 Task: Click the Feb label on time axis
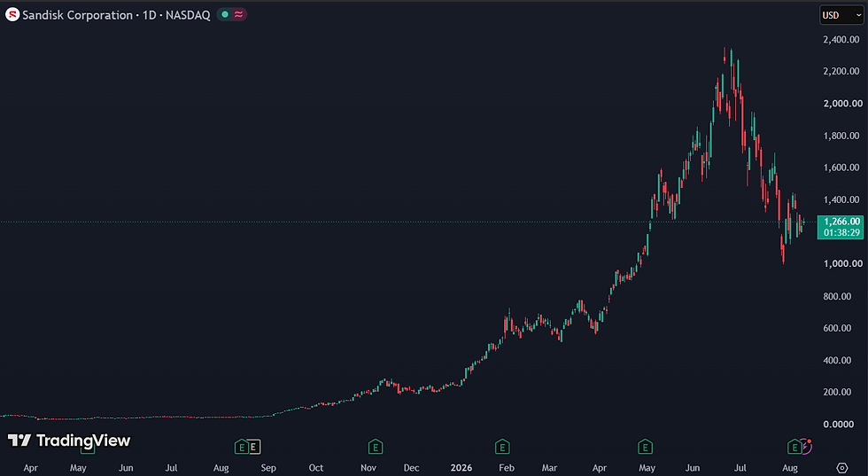507,468
